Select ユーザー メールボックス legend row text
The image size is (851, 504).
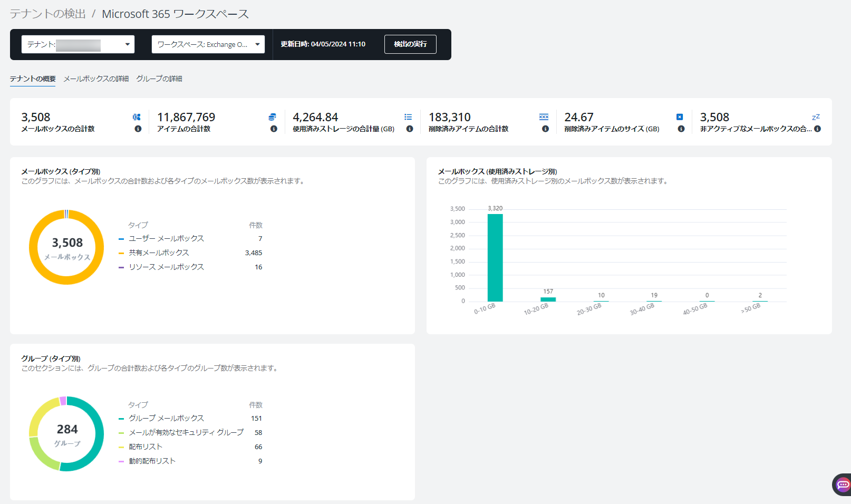(166, 238)
